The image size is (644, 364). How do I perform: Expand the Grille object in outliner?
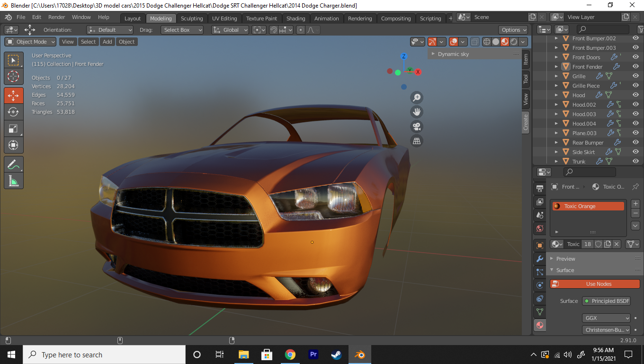click(x=556, y=76)
